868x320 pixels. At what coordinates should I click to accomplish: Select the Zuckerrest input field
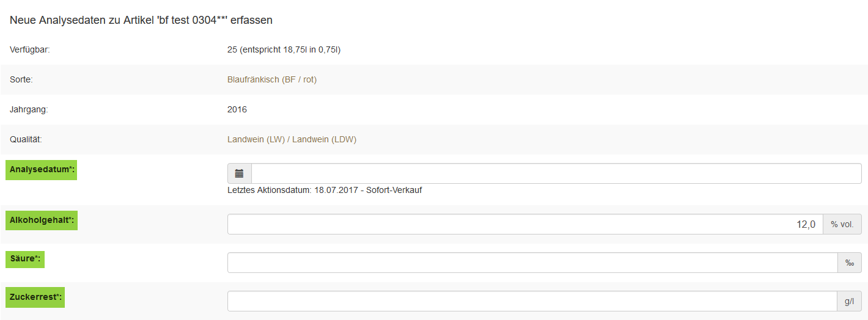point(532,301)
